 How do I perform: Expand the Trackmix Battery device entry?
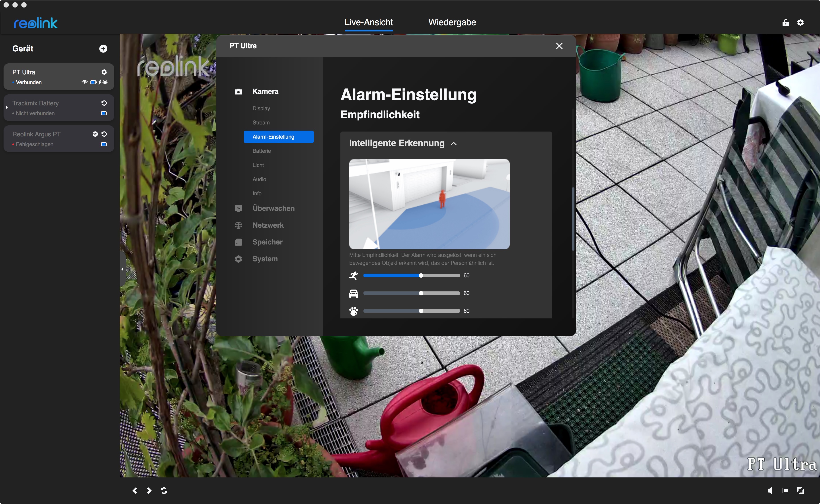[7, 107]
